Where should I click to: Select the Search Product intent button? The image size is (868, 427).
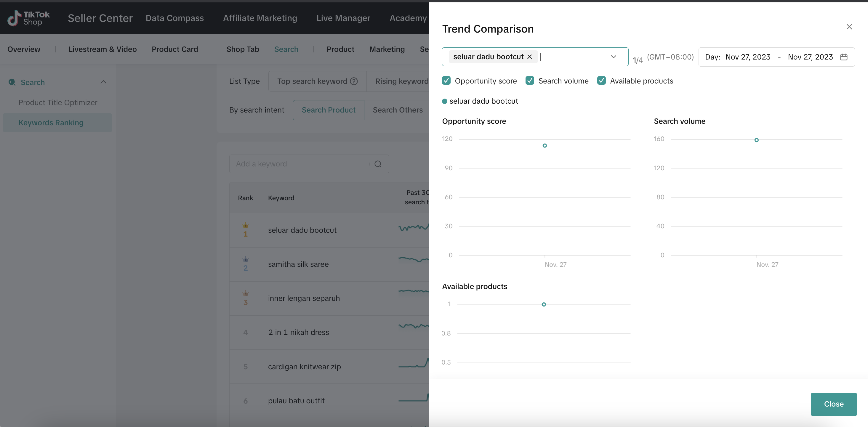[329, 110]
